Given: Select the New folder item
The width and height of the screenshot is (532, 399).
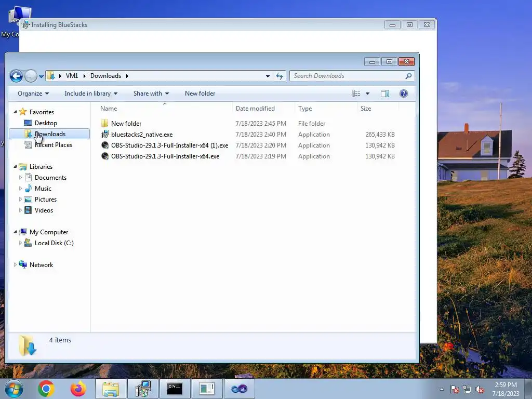Looking at the screenshot, I should coord(126,124).
